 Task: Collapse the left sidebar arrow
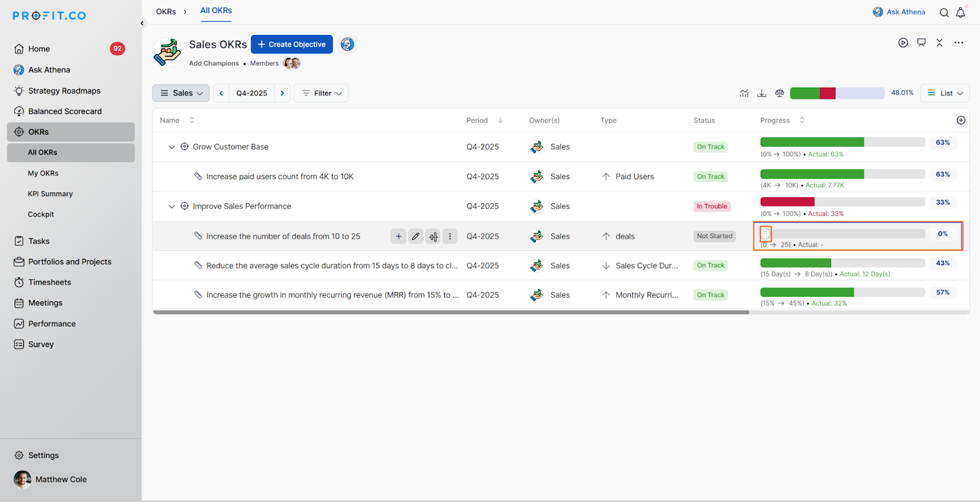click(142, 23)
